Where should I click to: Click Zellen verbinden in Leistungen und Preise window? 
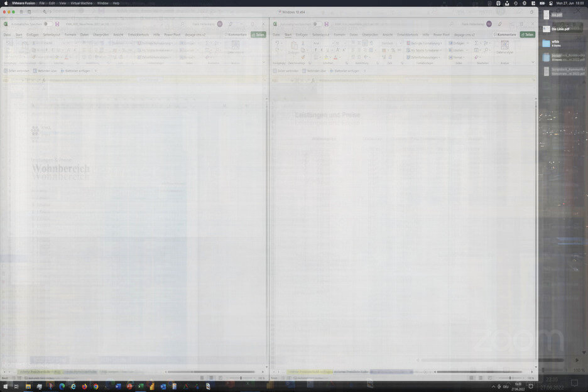tap(286, 71)
